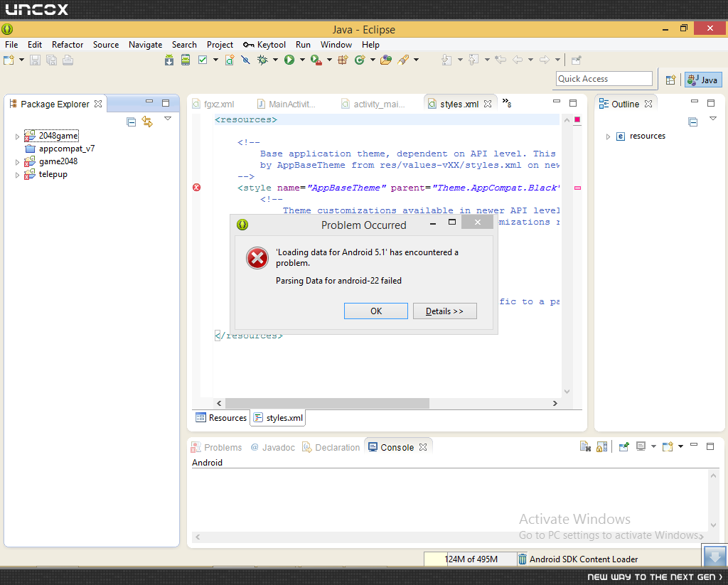Image resolution: width=728 pixels, height=585 pixels.
Task: Close the Console view tab
Action: tap(422, 446)
